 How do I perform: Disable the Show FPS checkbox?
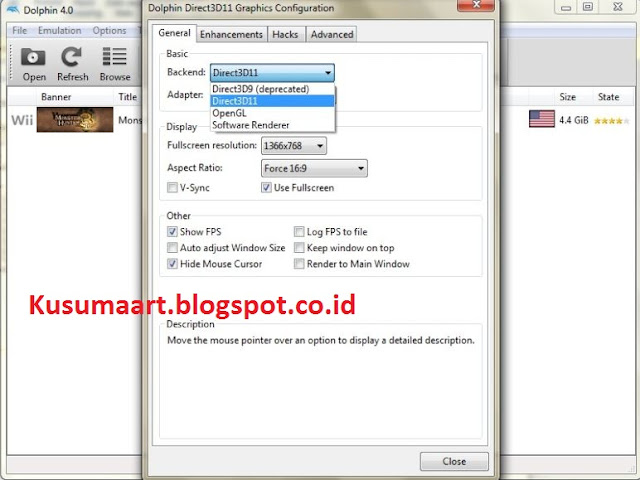point(172,232)
